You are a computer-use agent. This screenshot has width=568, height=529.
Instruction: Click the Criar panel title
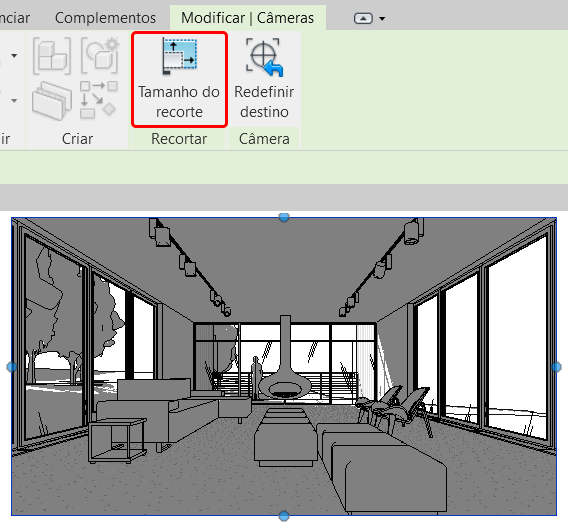(77, 139)
